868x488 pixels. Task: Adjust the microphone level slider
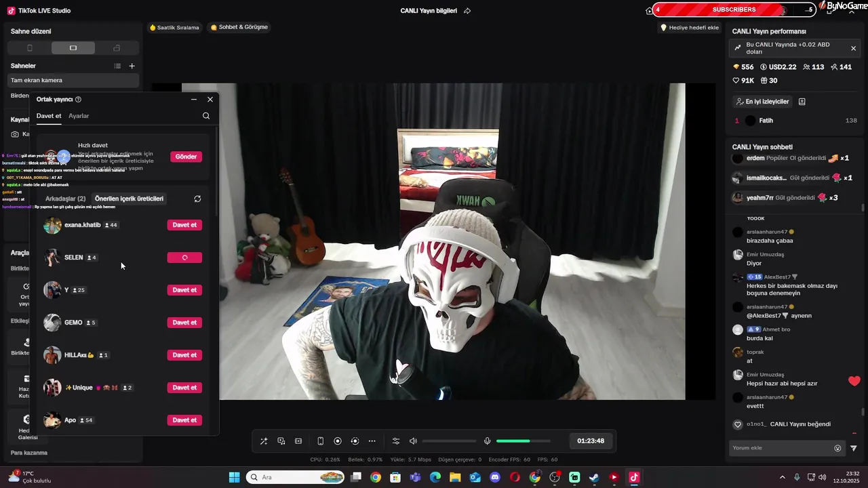coord(523,441)
